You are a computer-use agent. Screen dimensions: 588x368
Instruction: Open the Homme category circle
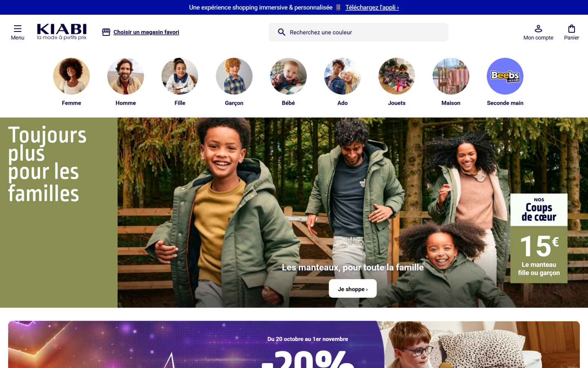click(x=126, y=76)
